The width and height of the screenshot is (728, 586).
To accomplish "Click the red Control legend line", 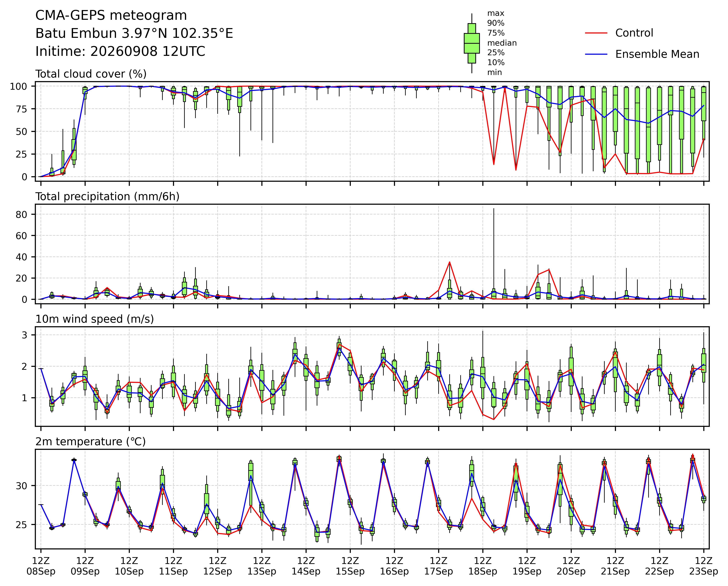I will point(596,33).
